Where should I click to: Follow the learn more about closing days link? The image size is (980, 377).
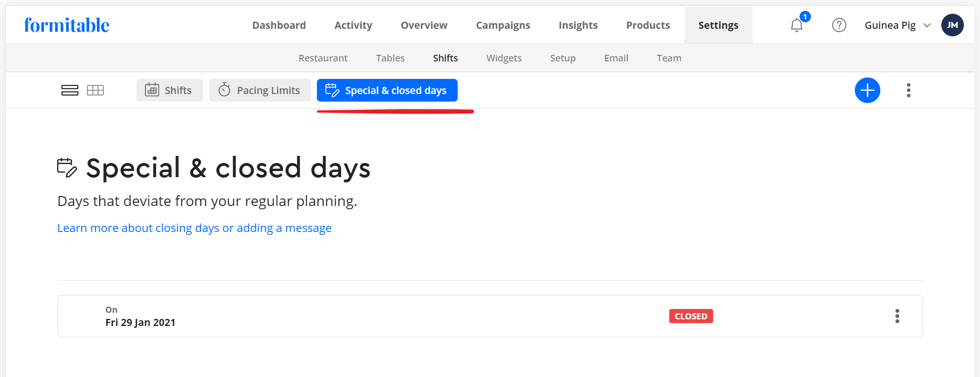[x=194, y=228]
